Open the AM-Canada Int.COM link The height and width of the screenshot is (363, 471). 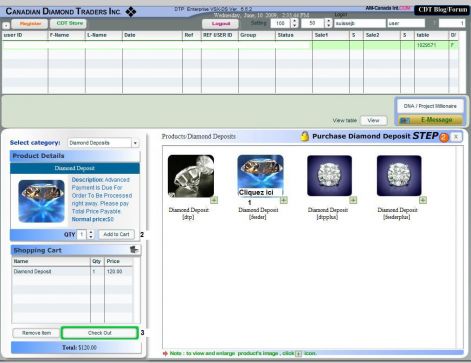pos(388,8)
